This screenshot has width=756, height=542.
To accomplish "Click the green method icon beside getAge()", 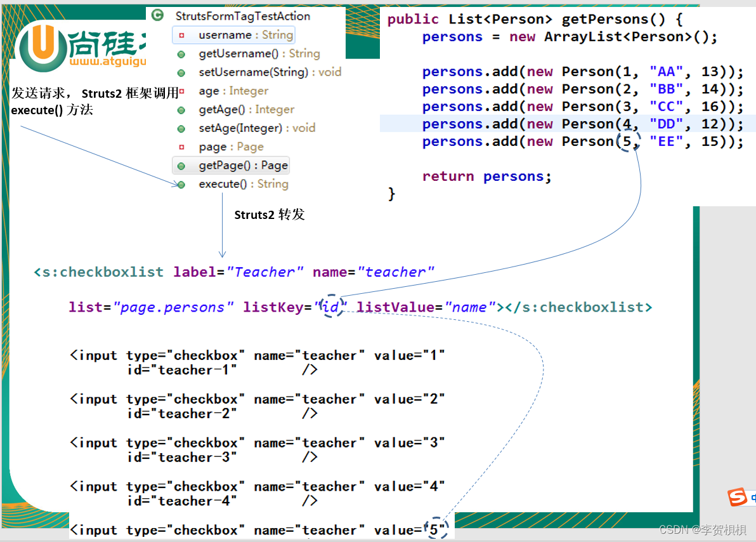I will 181,110.
